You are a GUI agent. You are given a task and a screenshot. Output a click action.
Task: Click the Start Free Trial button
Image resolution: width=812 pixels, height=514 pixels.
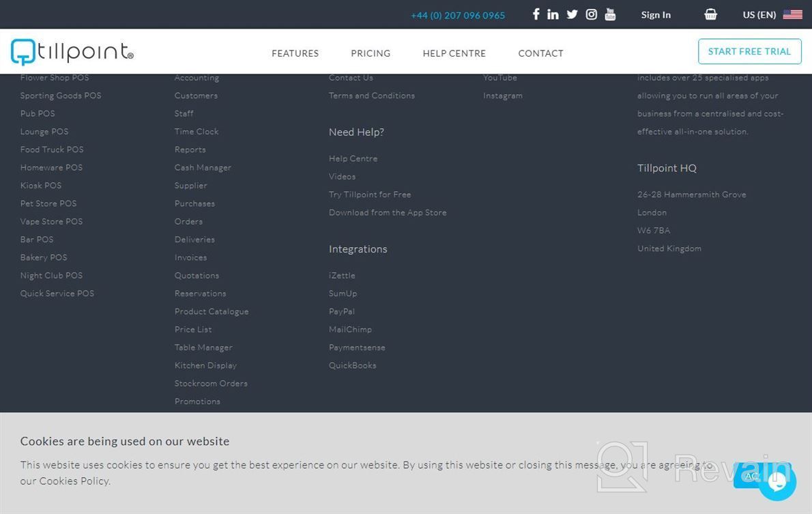click(x=749, y=51)
